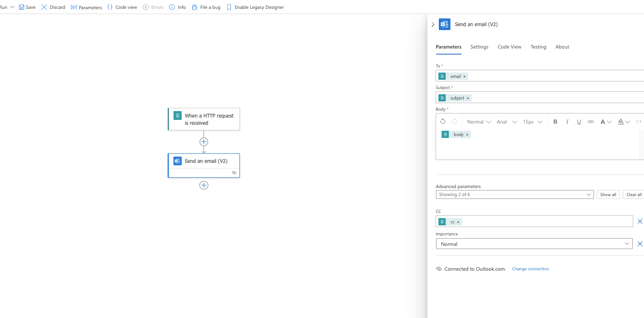Open the Code View tab
The height and width of the screenshot is (318, 644).
(x=509, y=47)
